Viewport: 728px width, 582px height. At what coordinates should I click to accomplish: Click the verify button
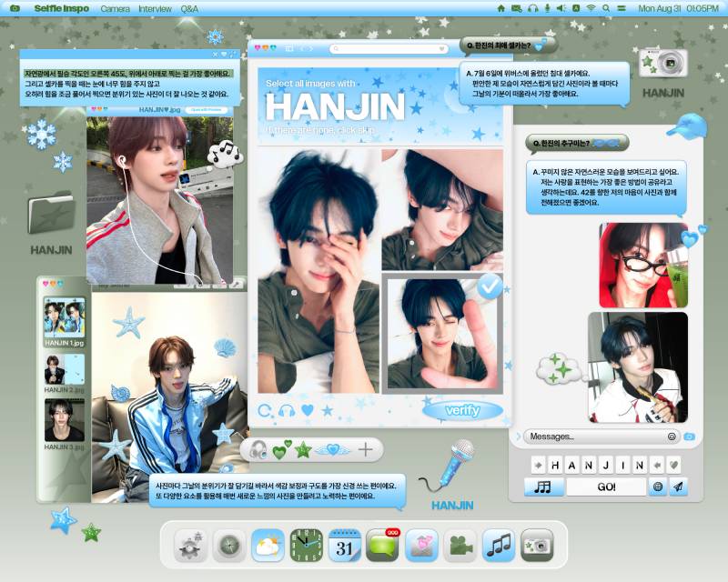(x=462, y=410)
